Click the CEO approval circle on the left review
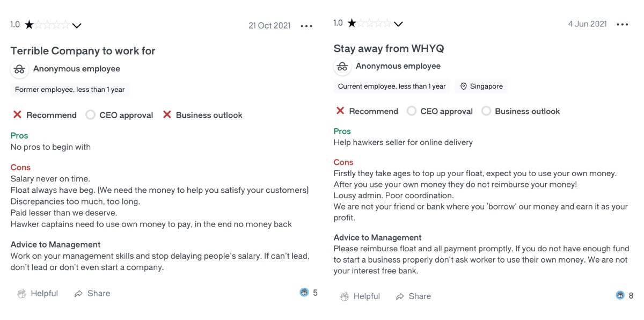 point(90,115)
